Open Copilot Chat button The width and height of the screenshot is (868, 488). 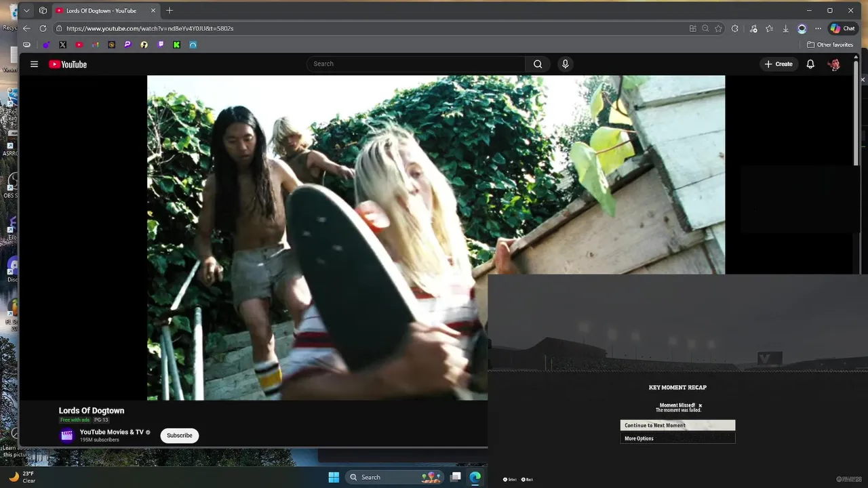click(x=843, y=28)
